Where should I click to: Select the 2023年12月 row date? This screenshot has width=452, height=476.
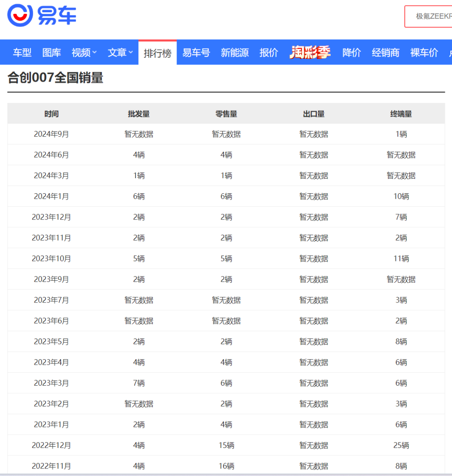tap(51, 217)
